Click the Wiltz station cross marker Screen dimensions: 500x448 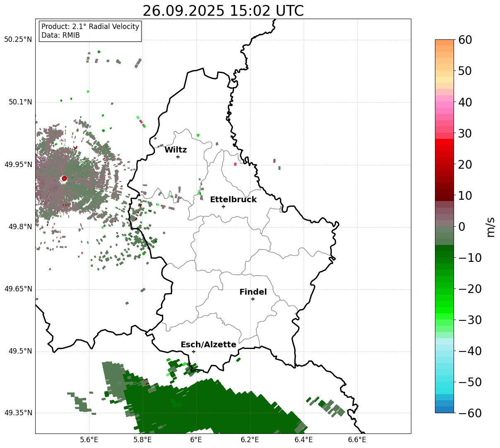tap(178, 157)
